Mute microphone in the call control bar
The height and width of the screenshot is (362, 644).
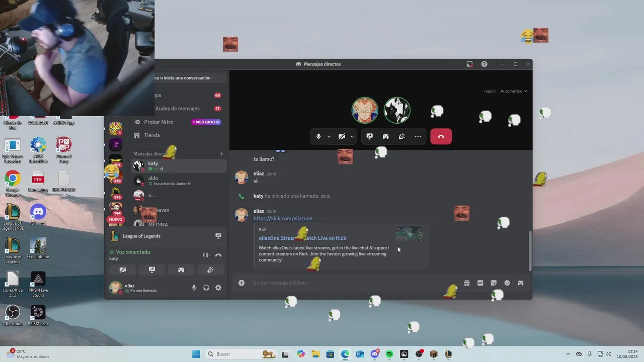tap(318, 136)
